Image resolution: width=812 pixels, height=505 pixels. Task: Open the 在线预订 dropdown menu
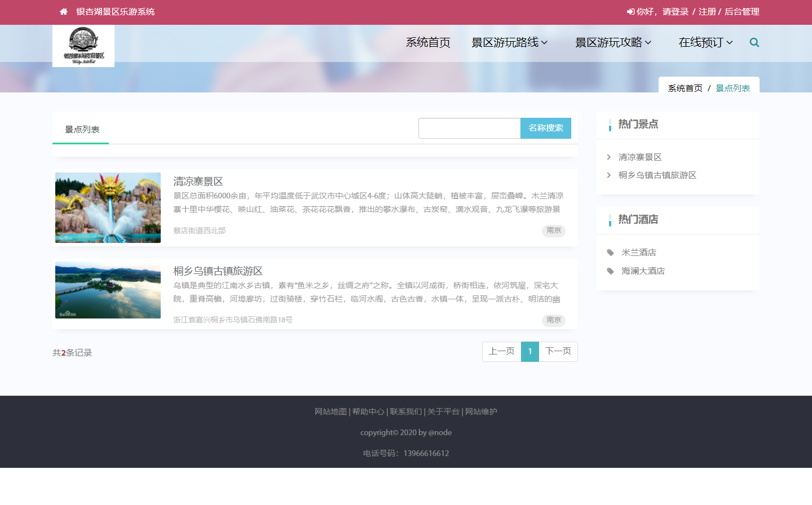coord(705,43)
